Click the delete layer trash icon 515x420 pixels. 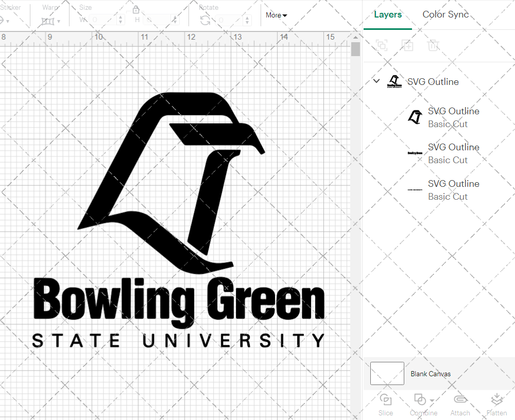click(434, 45)
